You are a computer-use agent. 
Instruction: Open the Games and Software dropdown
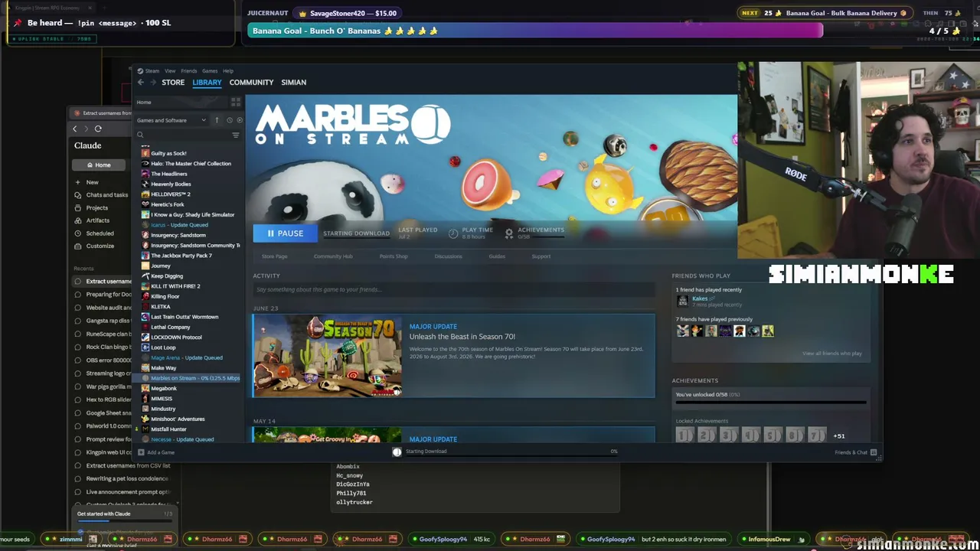coord(171,120)
